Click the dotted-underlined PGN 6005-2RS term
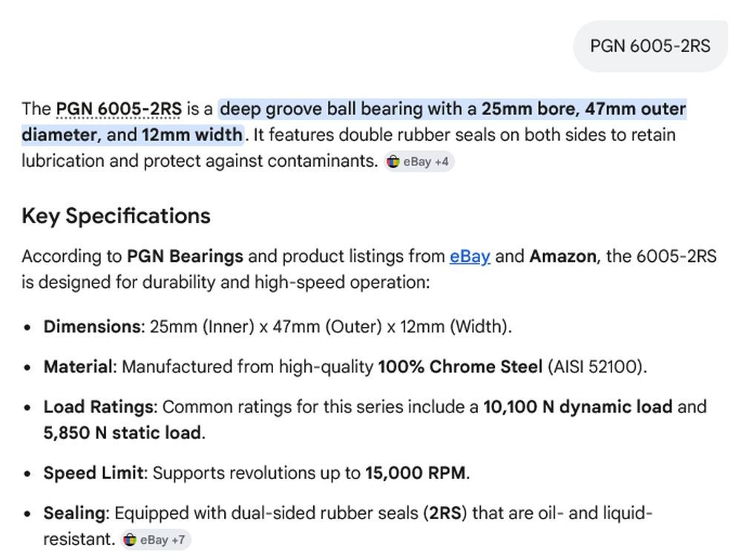This screenshot has width=742, height=560. [119, 109]
